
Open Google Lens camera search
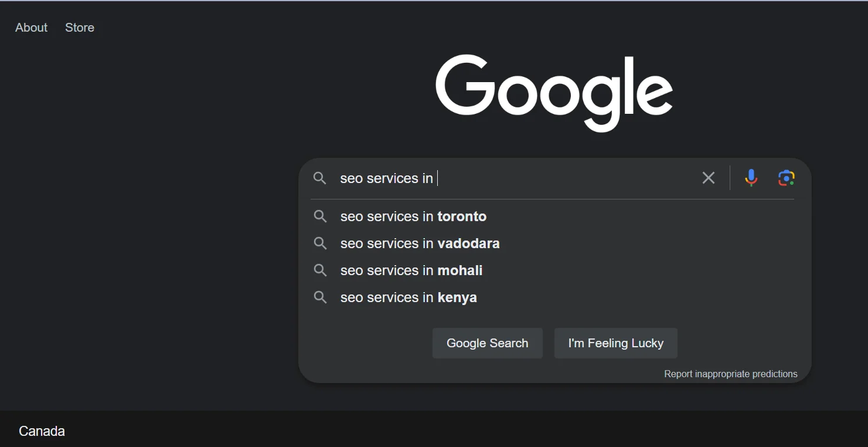click(x=785, y=178)
